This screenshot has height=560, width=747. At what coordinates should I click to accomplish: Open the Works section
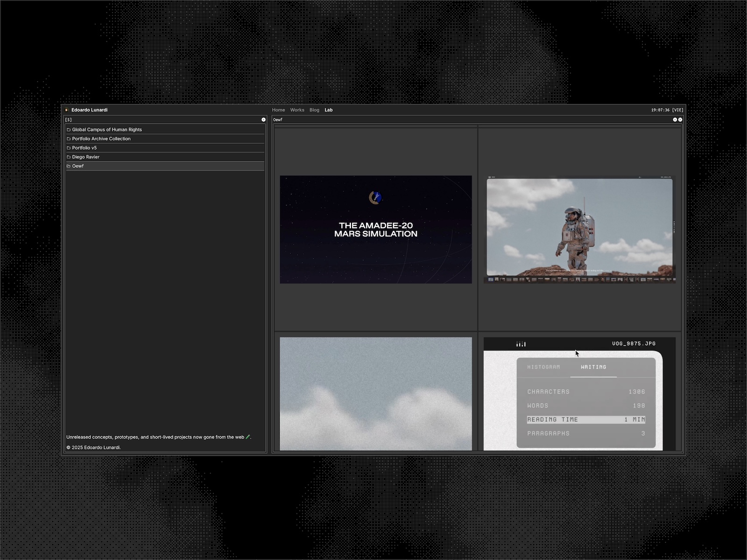pos(297,110)
